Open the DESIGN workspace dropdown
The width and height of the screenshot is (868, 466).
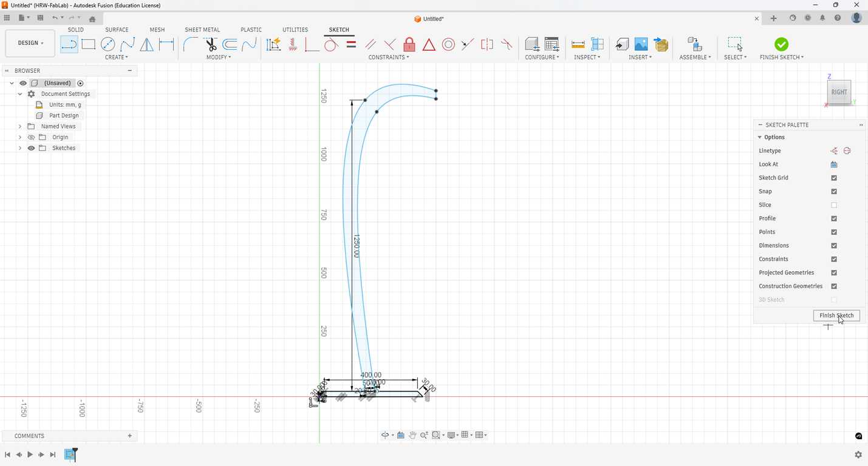pyautogui.click(x=30, y=43)
